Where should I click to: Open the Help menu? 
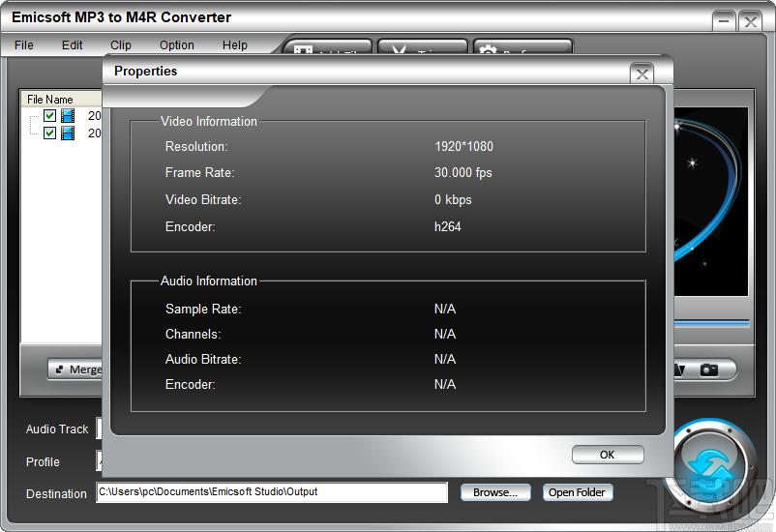pyautogui.click(x=234, y=45)
